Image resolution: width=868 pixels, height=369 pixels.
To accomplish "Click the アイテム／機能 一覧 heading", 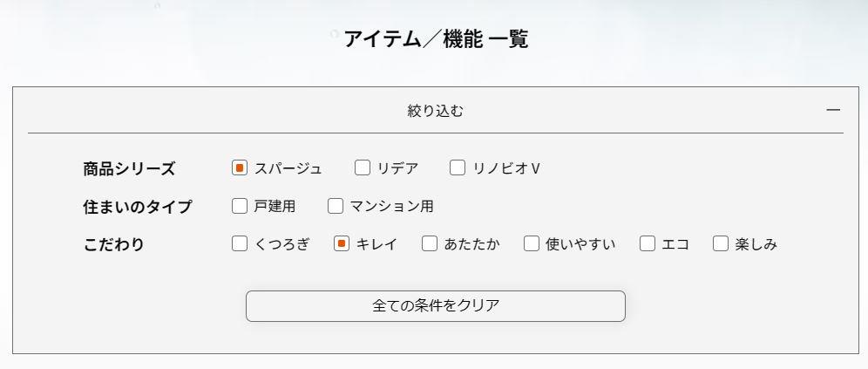I will 436,39.
